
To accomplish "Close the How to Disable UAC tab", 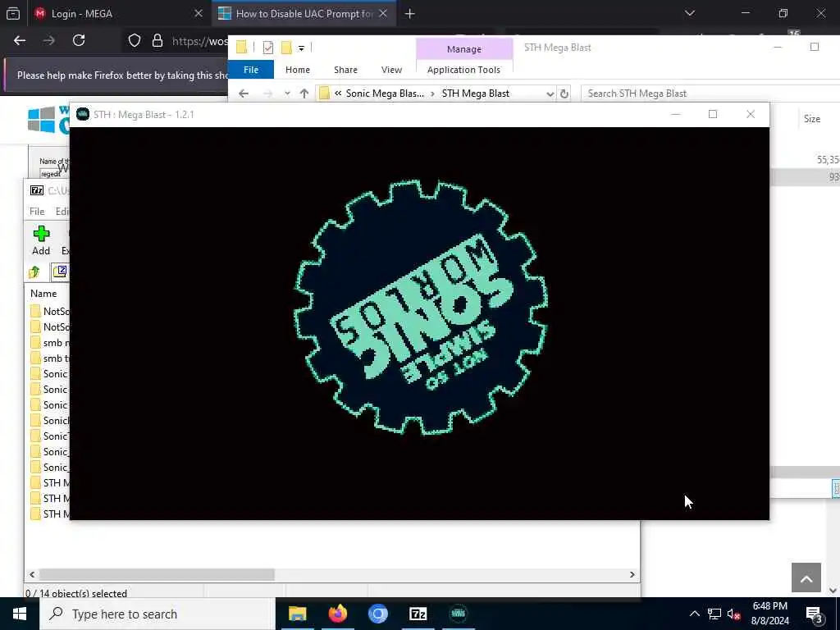I will [x=383, y=13].
